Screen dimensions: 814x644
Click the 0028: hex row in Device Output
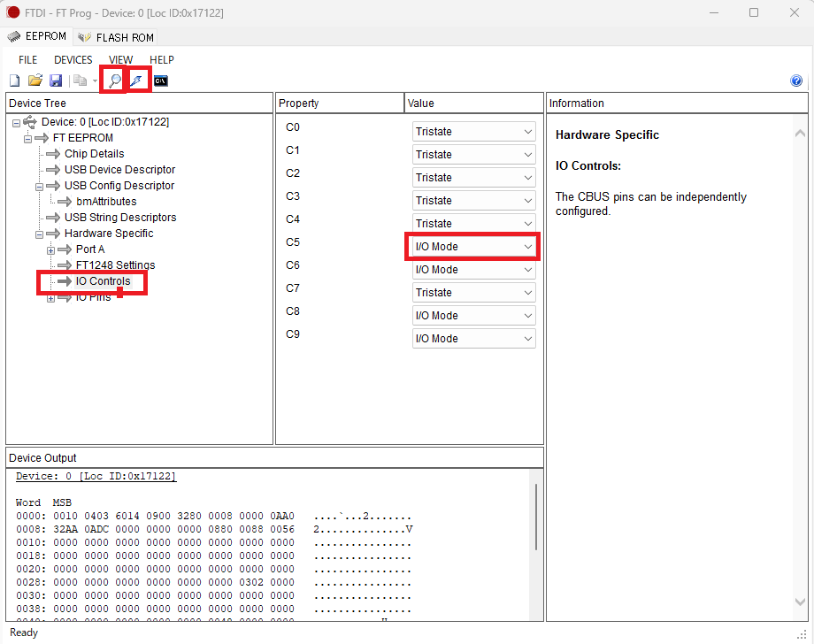click(x=214, y=582)
